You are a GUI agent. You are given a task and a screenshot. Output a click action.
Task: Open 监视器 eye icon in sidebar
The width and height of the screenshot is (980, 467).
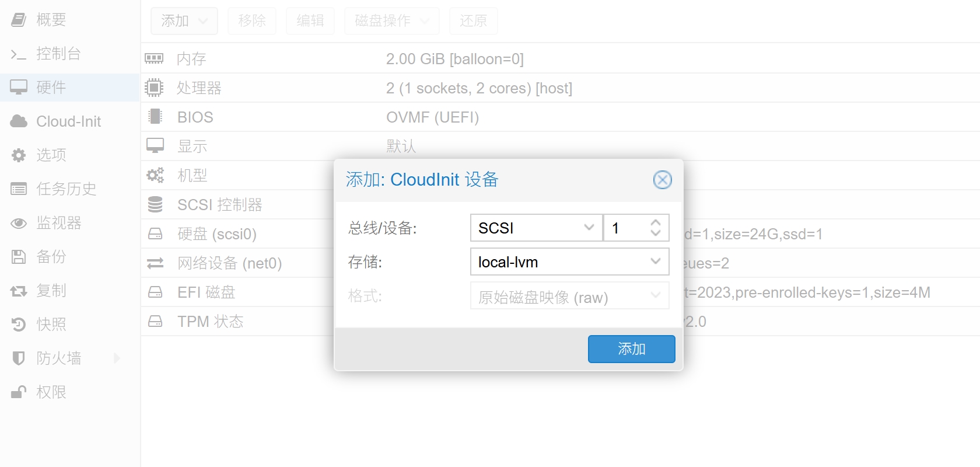(19, 223)
